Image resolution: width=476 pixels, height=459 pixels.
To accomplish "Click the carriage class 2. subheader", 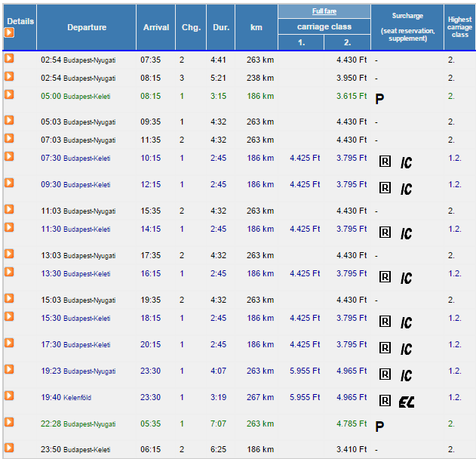I will pyautogui.click(x=347, y=42).
